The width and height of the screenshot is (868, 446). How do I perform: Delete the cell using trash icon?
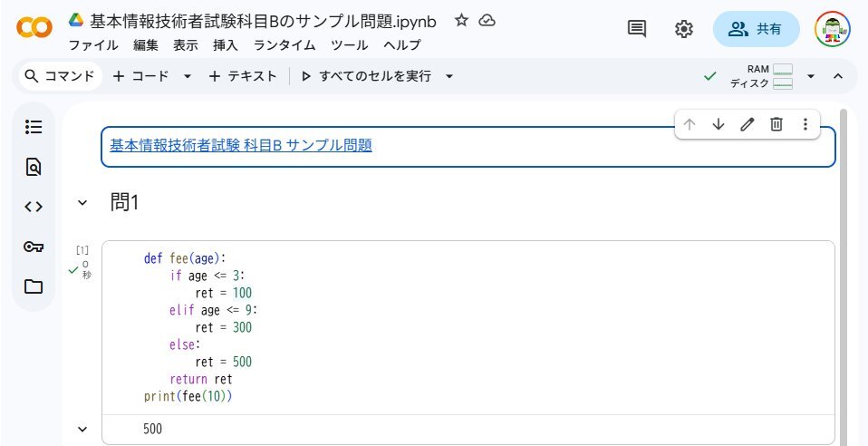click(x=776, y=124)
